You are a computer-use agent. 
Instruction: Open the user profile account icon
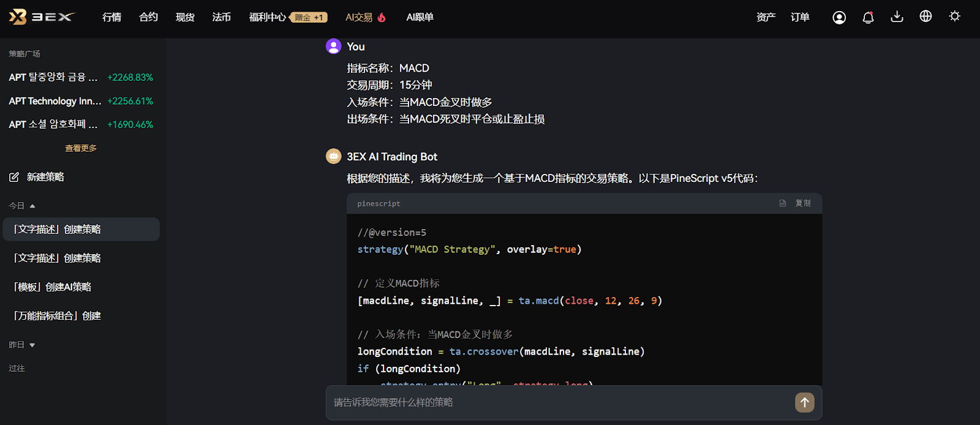(x=839, y=18)
